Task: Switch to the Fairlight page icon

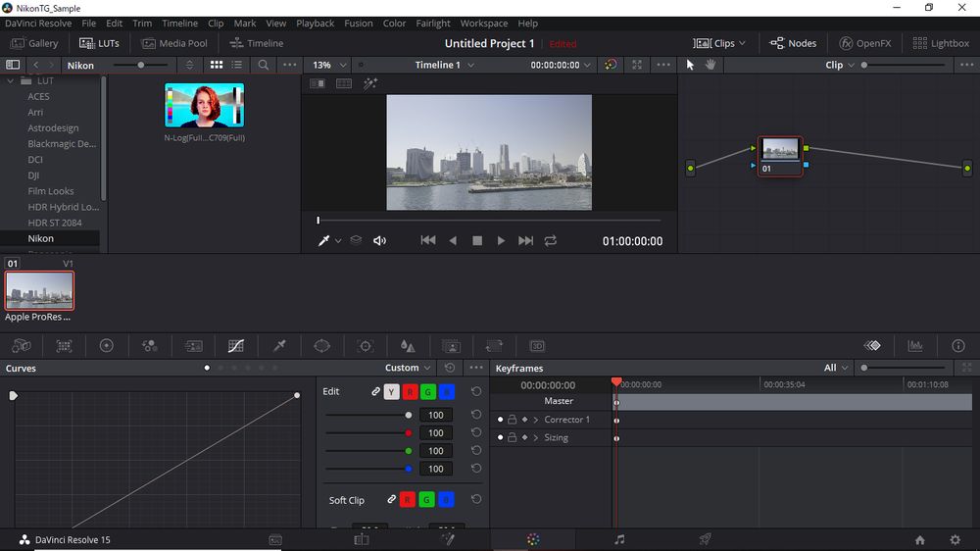Action: click(619, 539)
